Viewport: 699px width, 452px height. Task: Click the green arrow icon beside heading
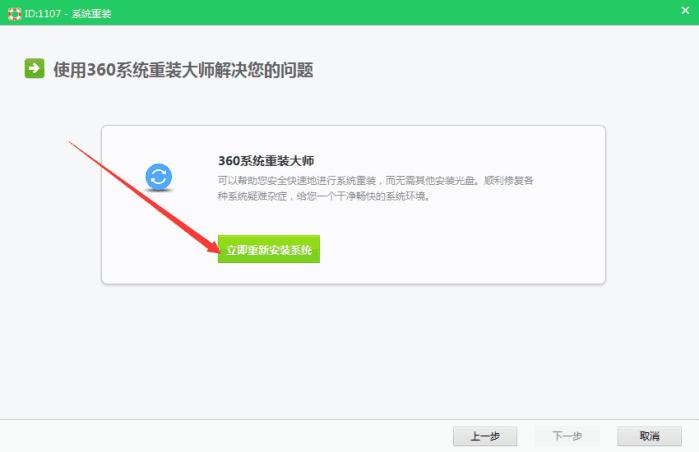pos(34,68)
